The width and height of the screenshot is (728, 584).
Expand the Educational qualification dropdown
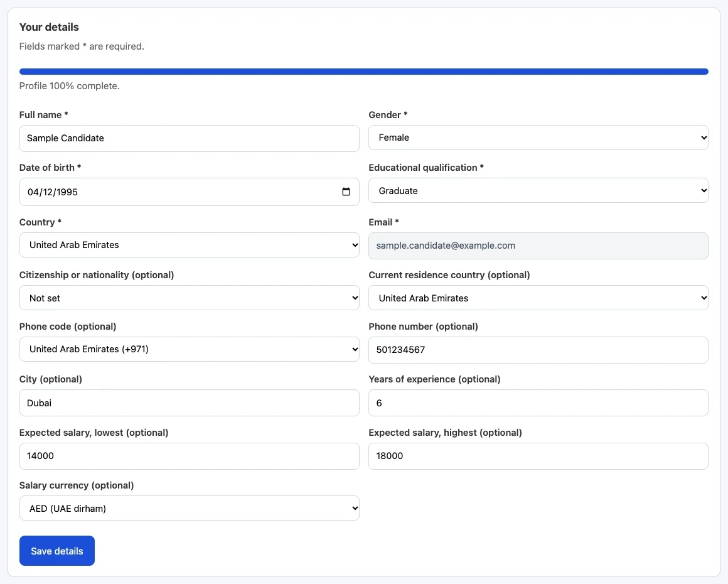[x=538, y=190]
